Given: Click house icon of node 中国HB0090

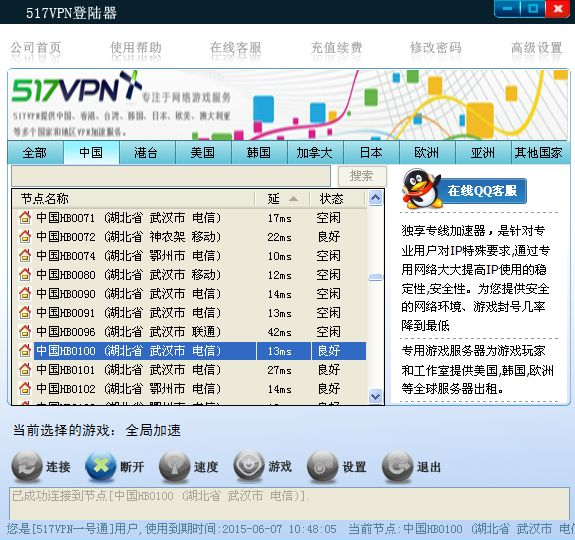Looking at the screenshot, I should [x=25, y=294].
